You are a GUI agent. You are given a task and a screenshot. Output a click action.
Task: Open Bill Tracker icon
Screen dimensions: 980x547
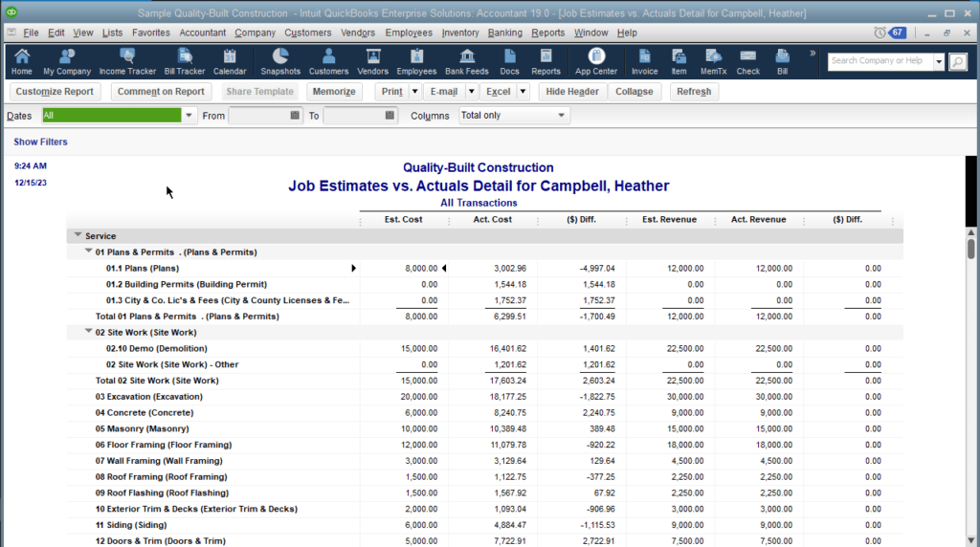(185, 62)
